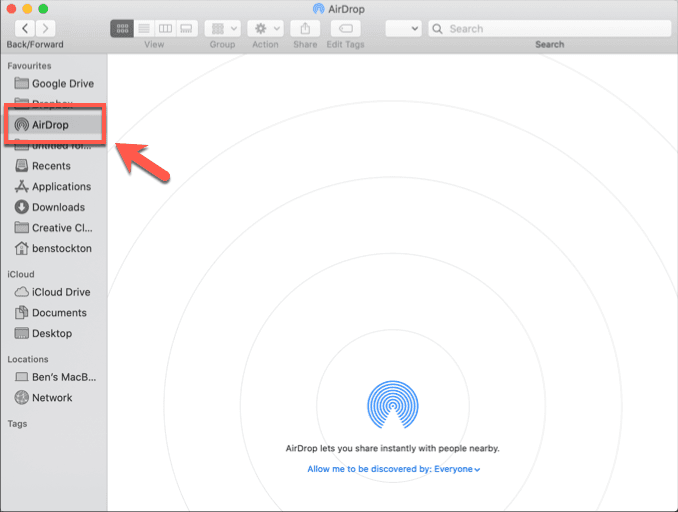Switch to column view
678x512 pixels.
165,29
